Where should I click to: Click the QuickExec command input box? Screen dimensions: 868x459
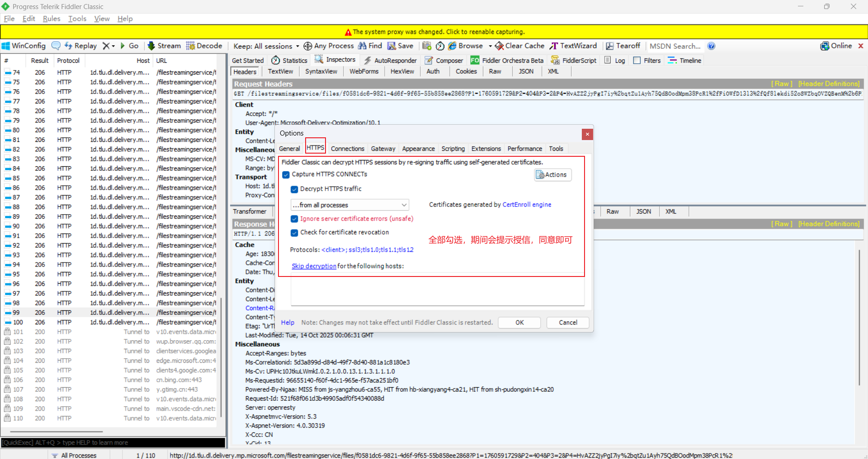(x=113, y=443)
